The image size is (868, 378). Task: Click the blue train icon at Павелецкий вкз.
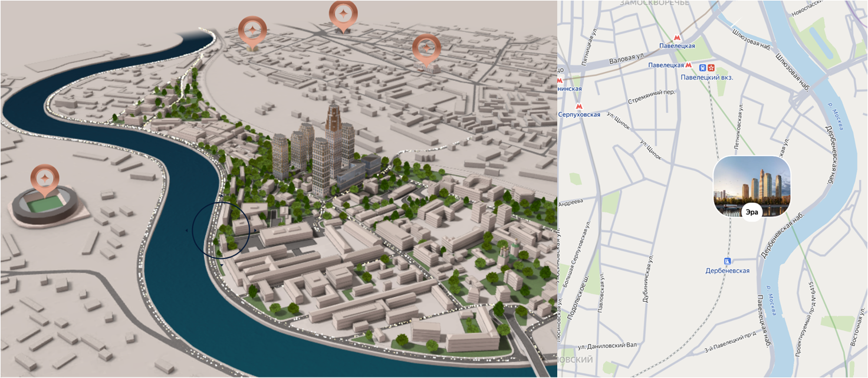click(x=703, y=67)
